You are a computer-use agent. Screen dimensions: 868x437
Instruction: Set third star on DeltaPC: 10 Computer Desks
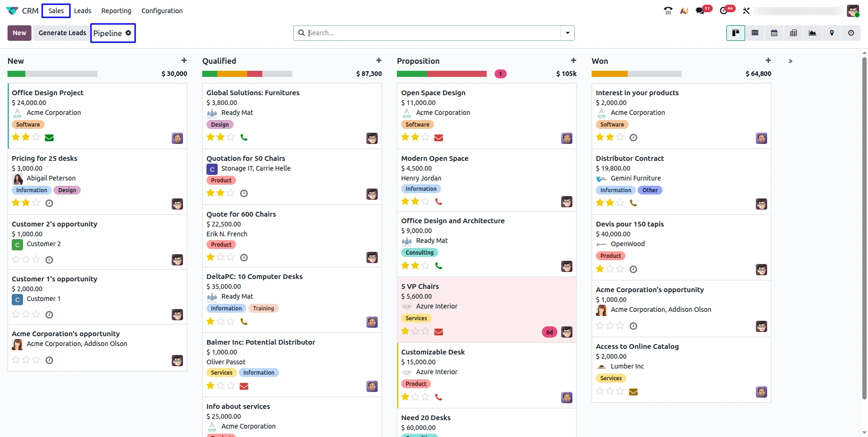pyautogui.click(x=231, y=321)
